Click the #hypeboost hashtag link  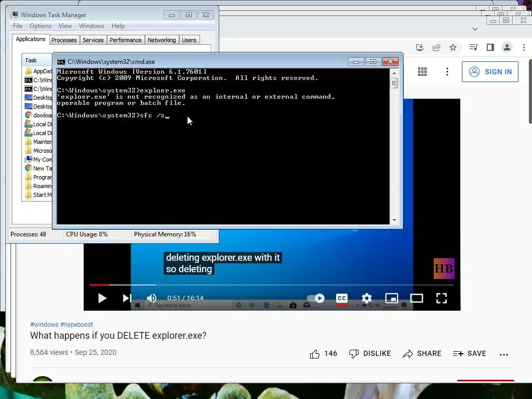(76, 324)
